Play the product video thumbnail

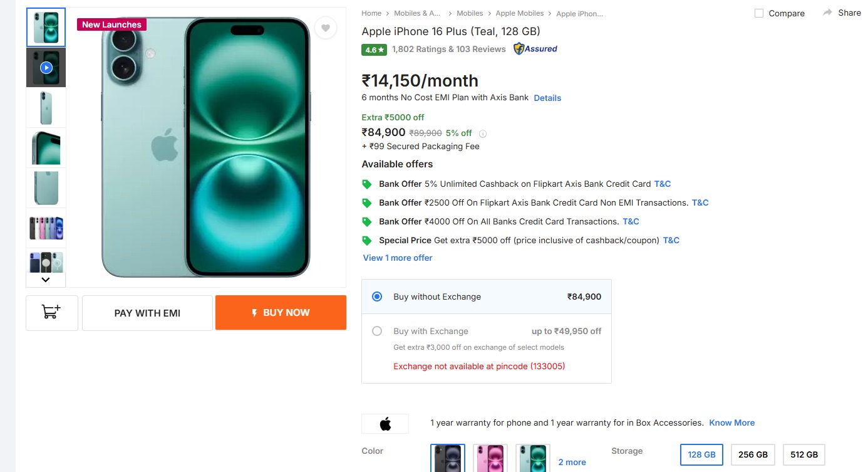click(46, 67)
